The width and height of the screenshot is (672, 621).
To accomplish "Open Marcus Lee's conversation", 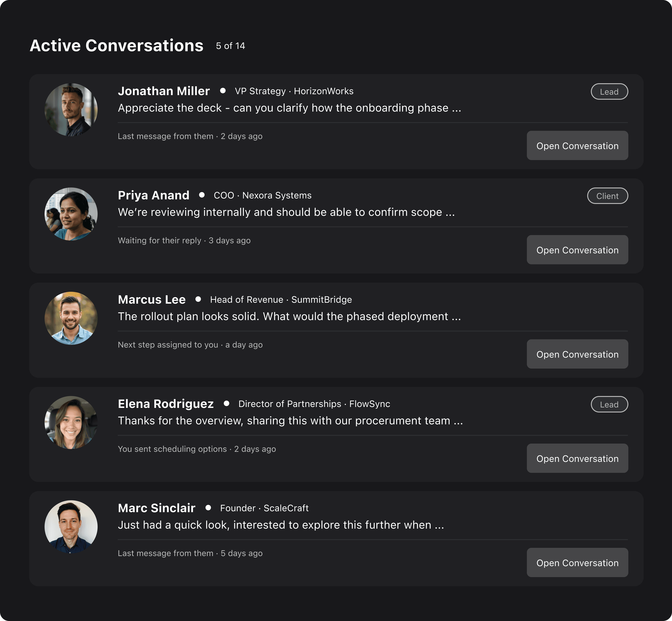I will 577,354.
